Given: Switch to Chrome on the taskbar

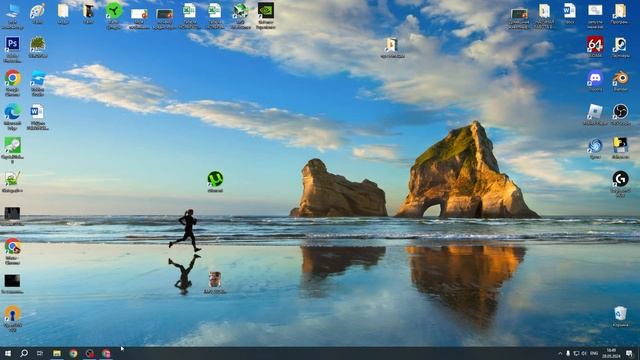Looking at the screenshot, I should tap(73, 353).
